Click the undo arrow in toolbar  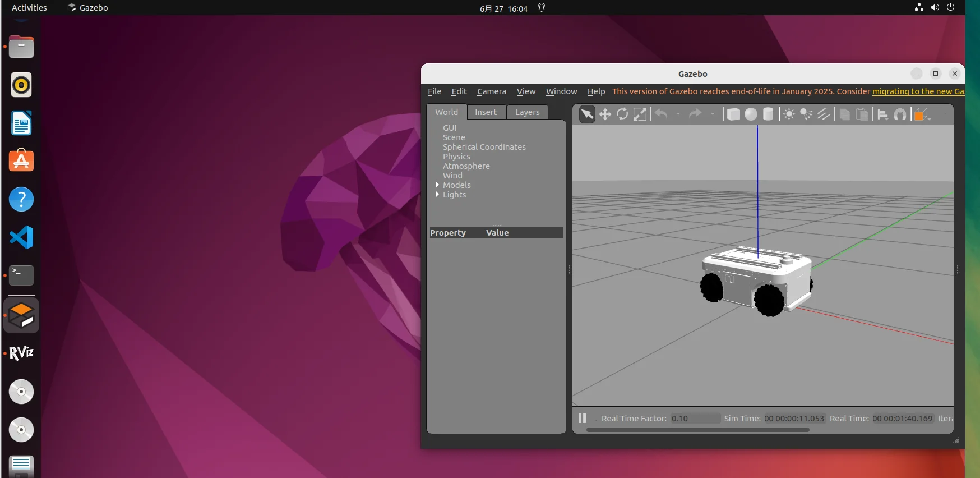pyautogui.click(x=662, y=114)
